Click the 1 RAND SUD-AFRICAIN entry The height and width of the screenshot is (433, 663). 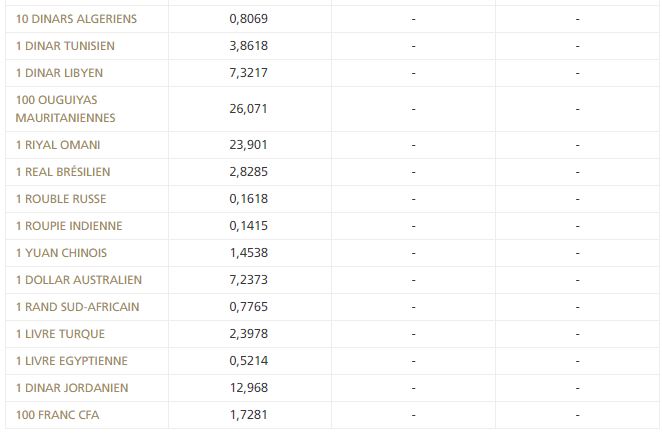pyautogui.click(x=78, y=307)
